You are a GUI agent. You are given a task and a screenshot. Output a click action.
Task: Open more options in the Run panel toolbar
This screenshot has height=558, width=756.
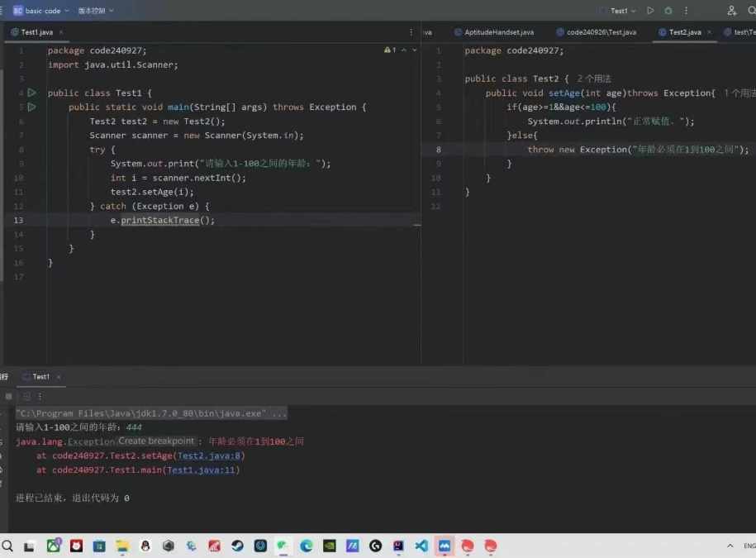pos(40,396)
